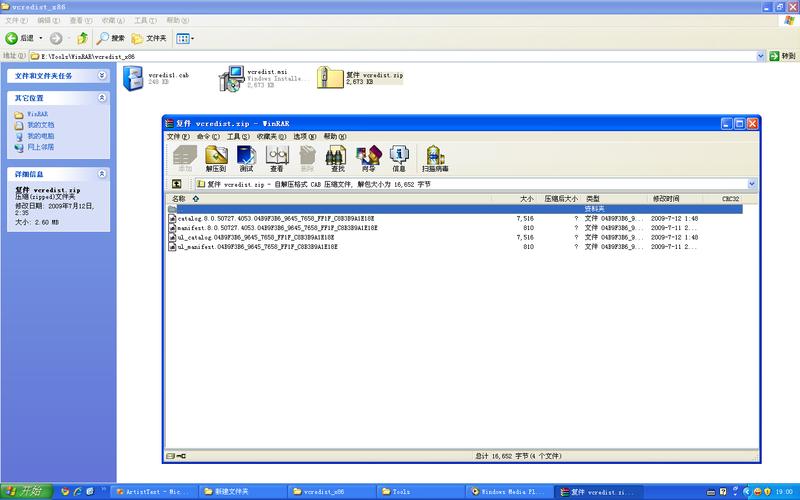Open the WinRAR 选项(N) menu
800x500 pixels.
pyautogui.click(x=305, y=137)
